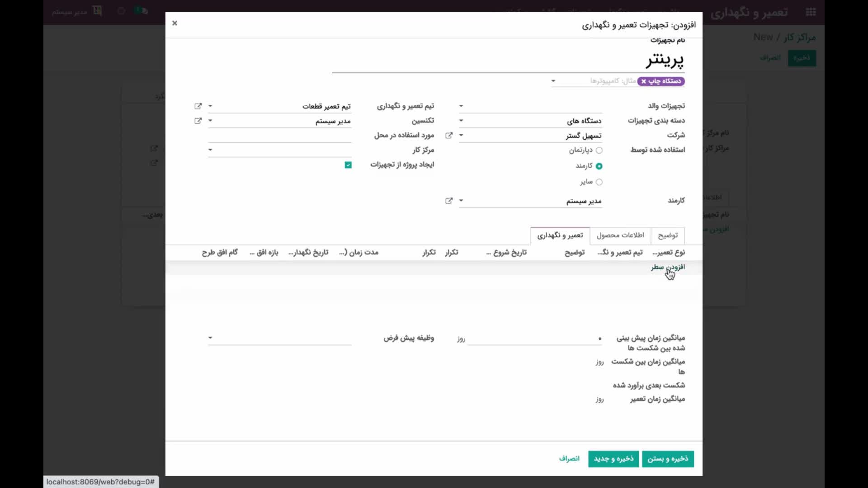Remove the دستگاه چاپ tag

pyautogui.click(x=644, y=81)
